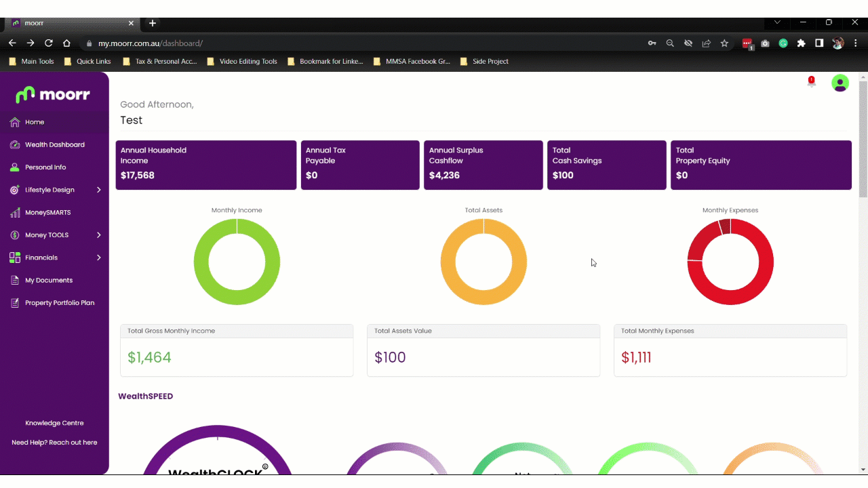The width and height of the screenshot is (868, 488).
Task: Open the Video Editing Tools bookmark folder
Action: tap(242, 61)
